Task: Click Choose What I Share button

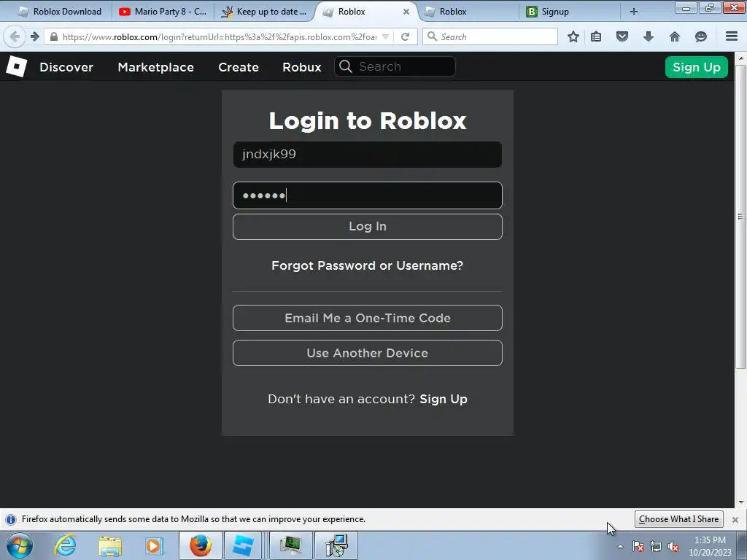Action: click(679, 519)
